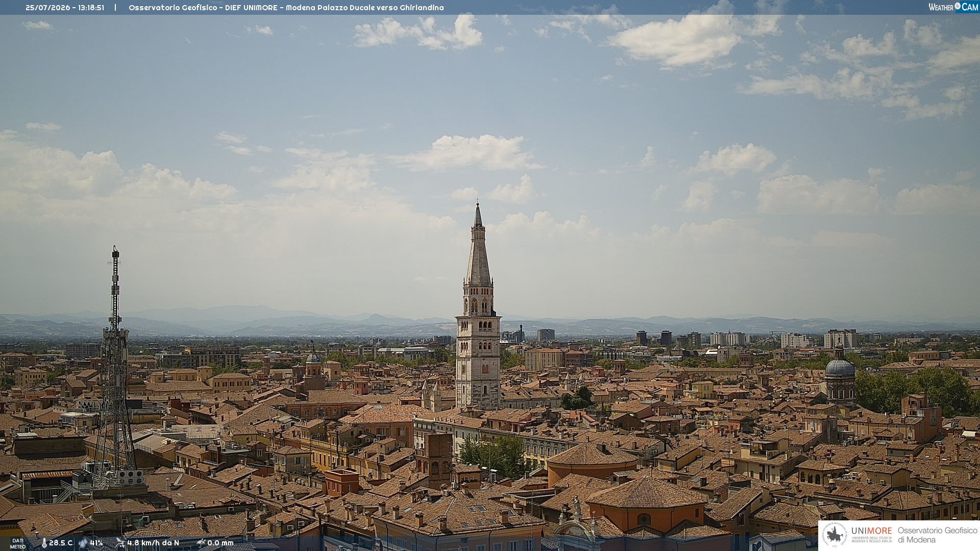Click the UNIMORE university seal emblem
Viewport: 980px width, 551px height.
pos(835,535)
